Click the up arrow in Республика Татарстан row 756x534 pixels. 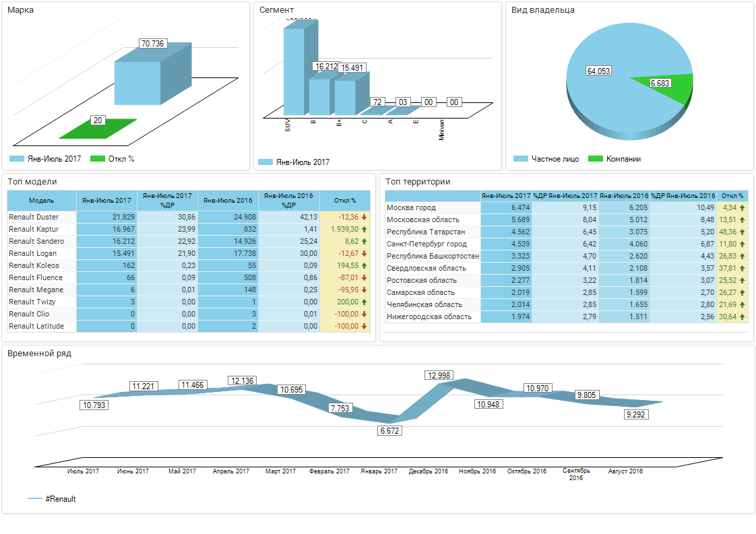click(x=742, y=232)
